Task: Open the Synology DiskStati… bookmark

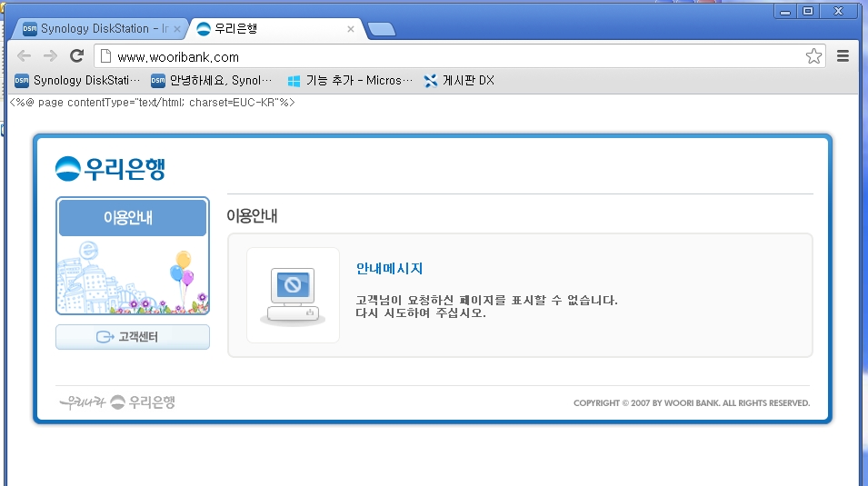Action: (x=77, y=81)
